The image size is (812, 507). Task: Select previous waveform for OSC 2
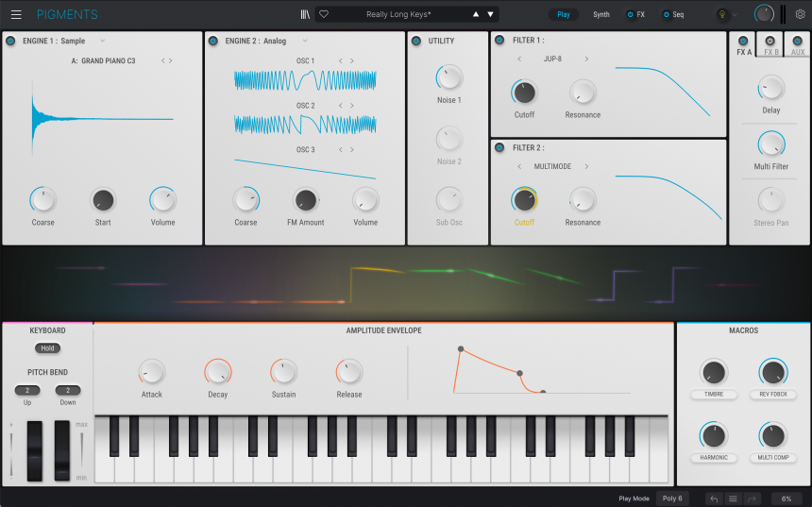pyautogui.click(x=340, y=105)
